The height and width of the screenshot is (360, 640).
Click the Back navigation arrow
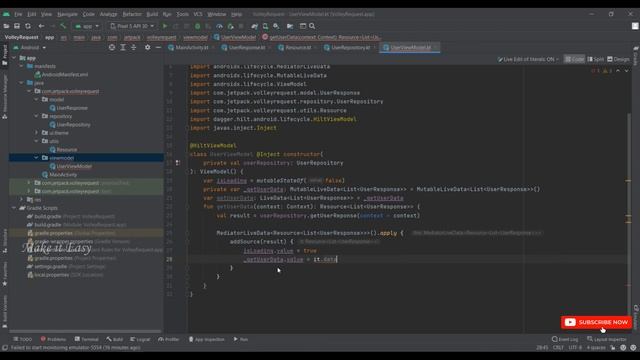click(x=41, y=26)
